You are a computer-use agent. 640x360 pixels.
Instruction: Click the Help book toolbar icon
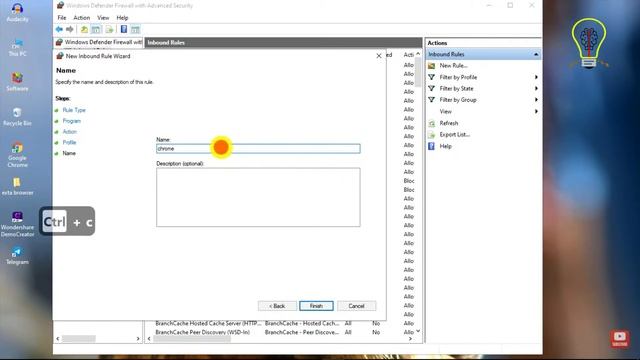coord(124,29)
